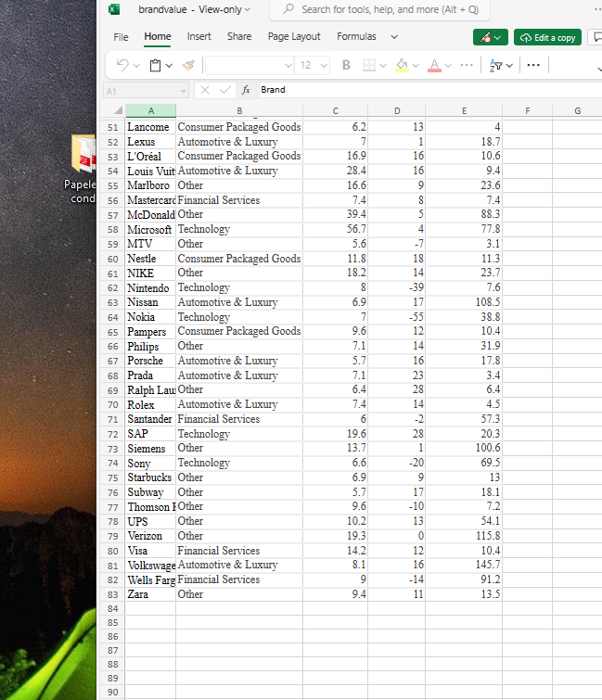Select the Starbucks cell
602x700 pixels.
click(151, 477)
